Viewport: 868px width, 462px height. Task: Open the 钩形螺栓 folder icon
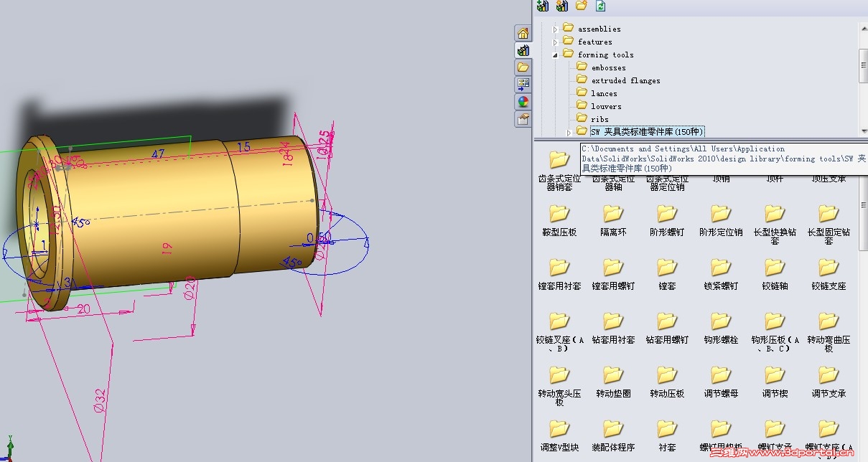point(721,321)
